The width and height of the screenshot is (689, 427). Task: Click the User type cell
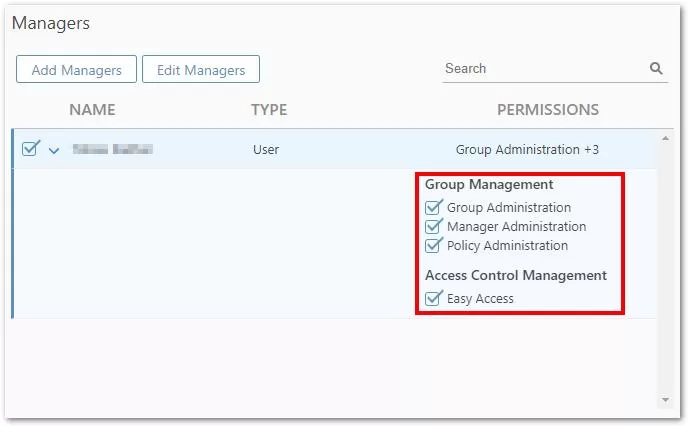pyautogui.click(x=266, y=150)
